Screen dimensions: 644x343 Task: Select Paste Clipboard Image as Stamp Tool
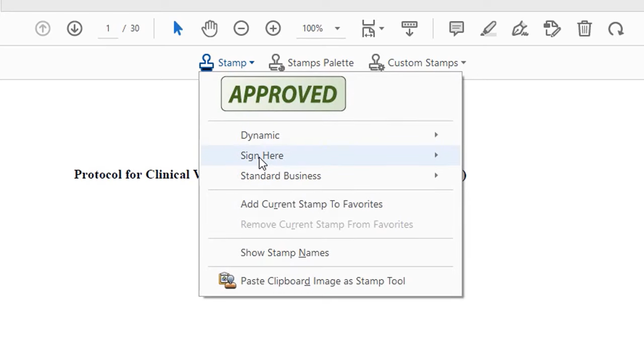(x=330, y=281)
